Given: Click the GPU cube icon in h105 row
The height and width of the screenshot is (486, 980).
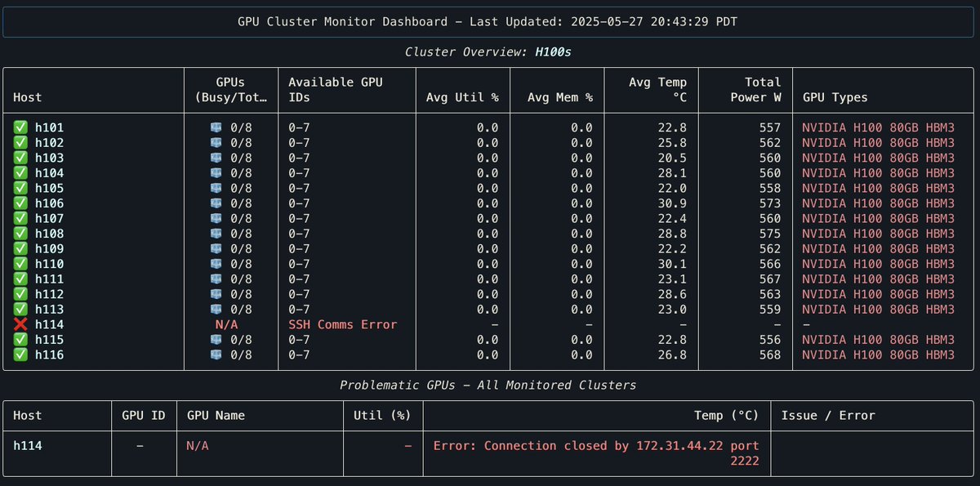Looking at the screenshot, I should (216, 188).
